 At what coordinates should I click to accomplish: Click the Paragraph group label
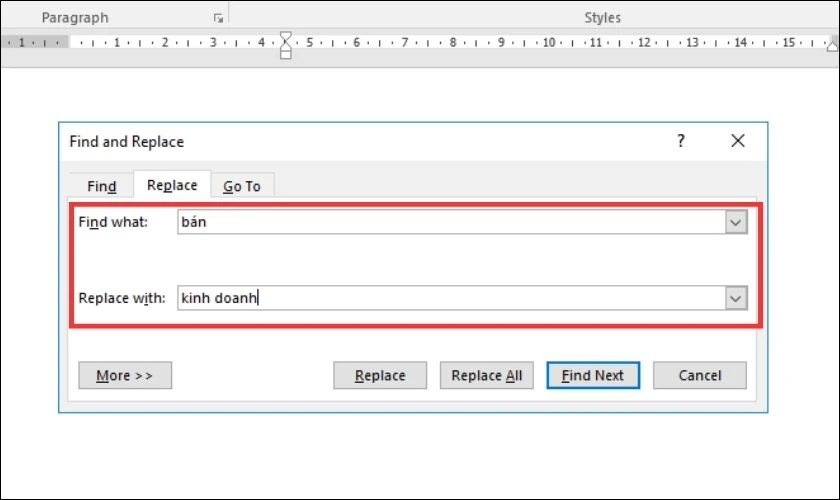[x=75, y=18]
